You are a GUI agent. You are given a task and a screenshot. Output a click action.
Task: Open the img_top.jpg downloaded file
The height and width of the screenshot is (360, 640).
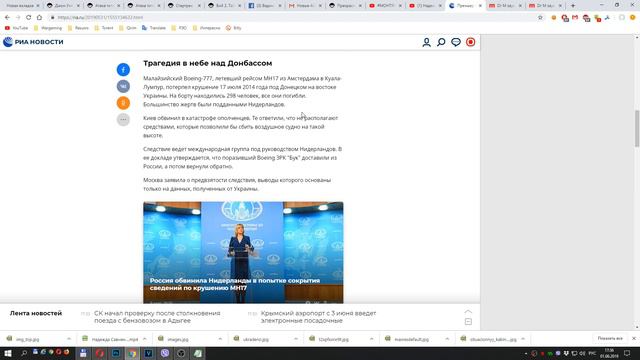28,339
